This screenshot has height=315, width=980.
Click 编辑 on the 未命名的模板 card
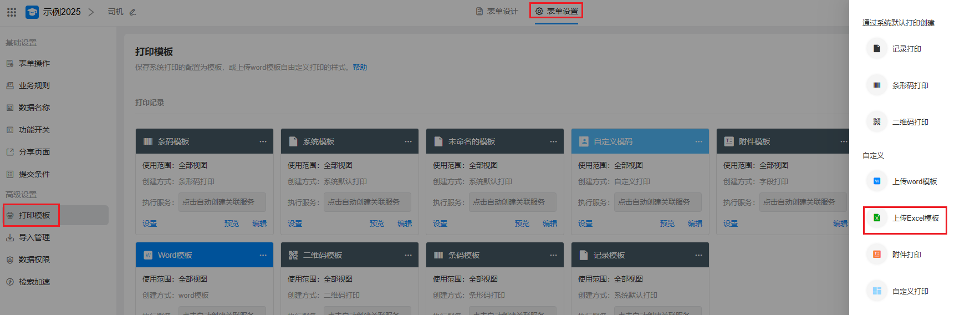pos(550,223)
